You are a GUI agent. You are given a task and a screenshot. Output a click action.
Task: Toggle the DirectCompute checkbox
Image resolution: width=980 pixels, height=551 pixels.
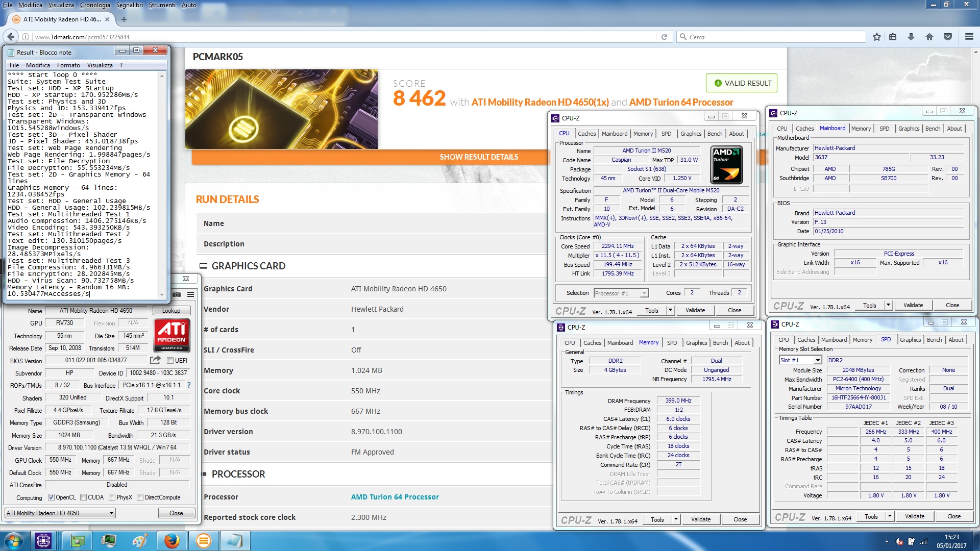point(140,497)
